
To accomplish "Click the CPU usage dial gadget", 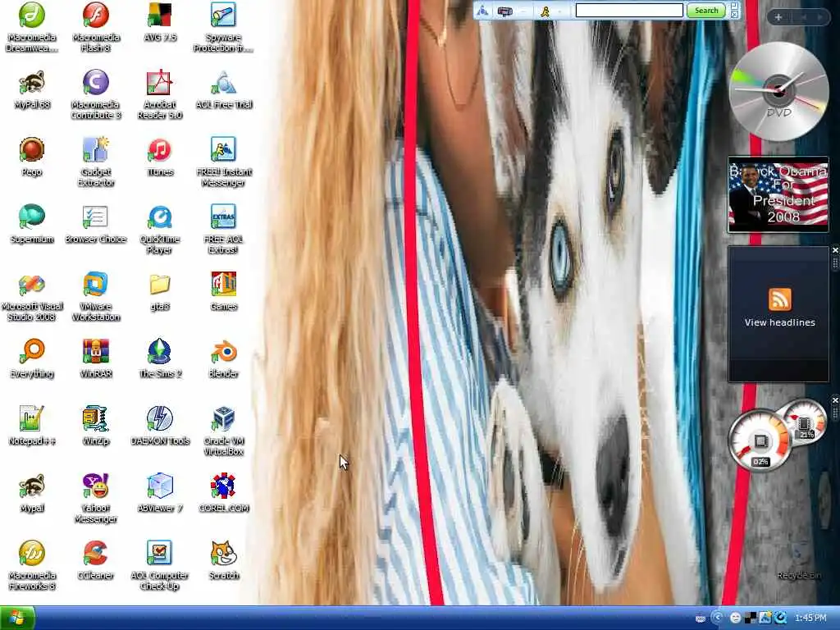I will (x=760, y=441).
